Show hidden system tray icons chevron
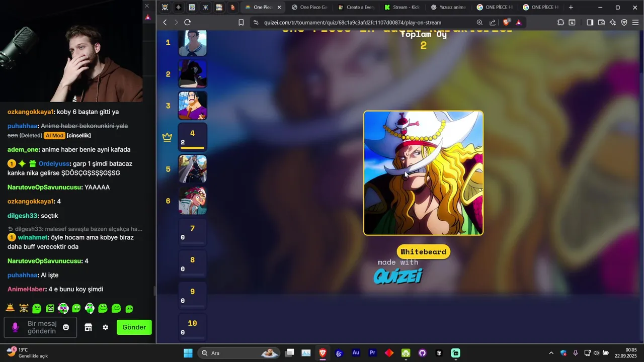Viewport: 644px width, 362px height. (551, 353)
